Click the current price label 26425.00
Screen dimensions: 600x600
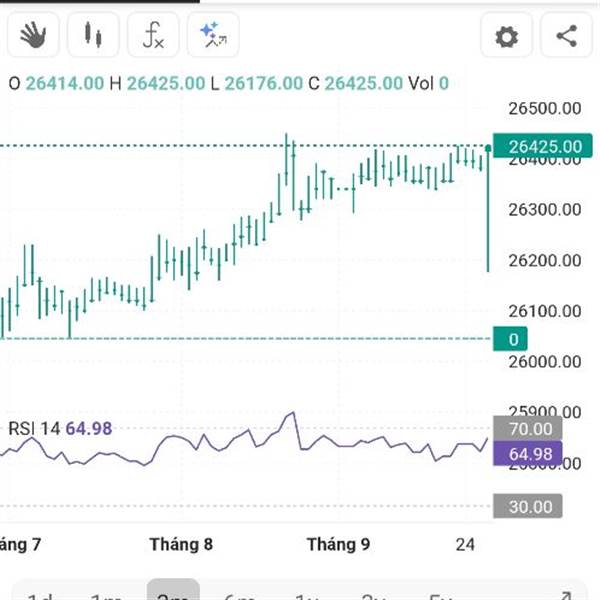point(544,148)
